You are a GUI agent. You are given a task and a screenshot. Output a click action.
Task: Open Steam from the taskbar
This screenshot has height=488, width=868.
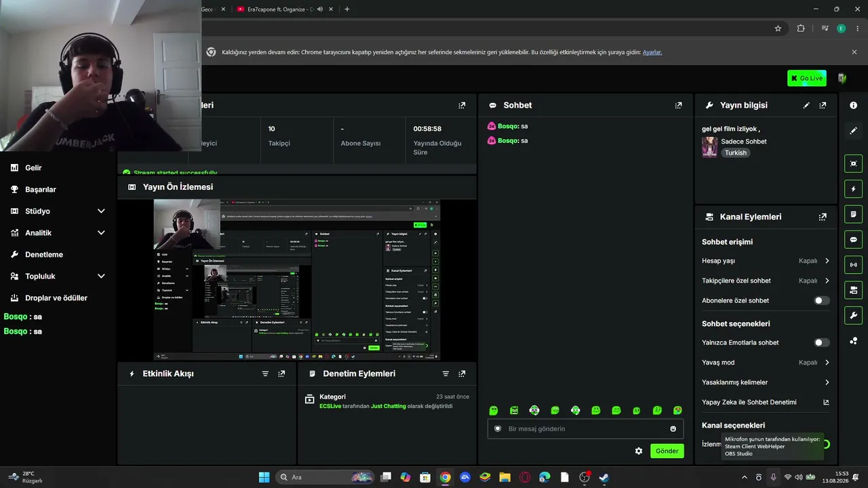(604, 477)
